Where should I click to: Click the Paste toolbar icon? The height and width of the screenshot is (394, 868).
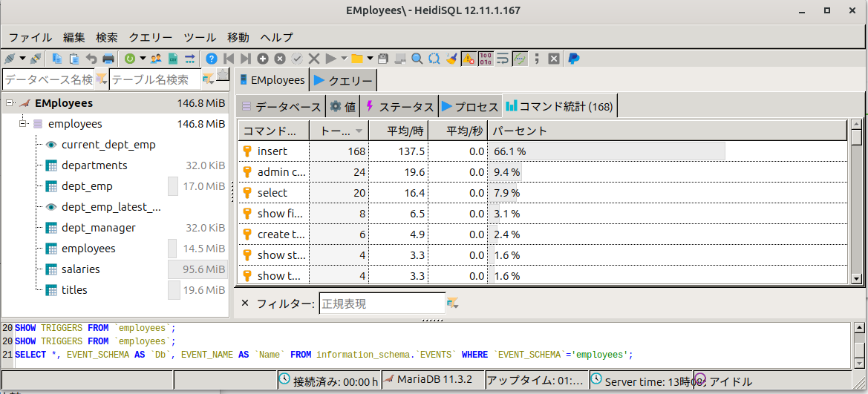pyautogui.click(x=74, y=58)
